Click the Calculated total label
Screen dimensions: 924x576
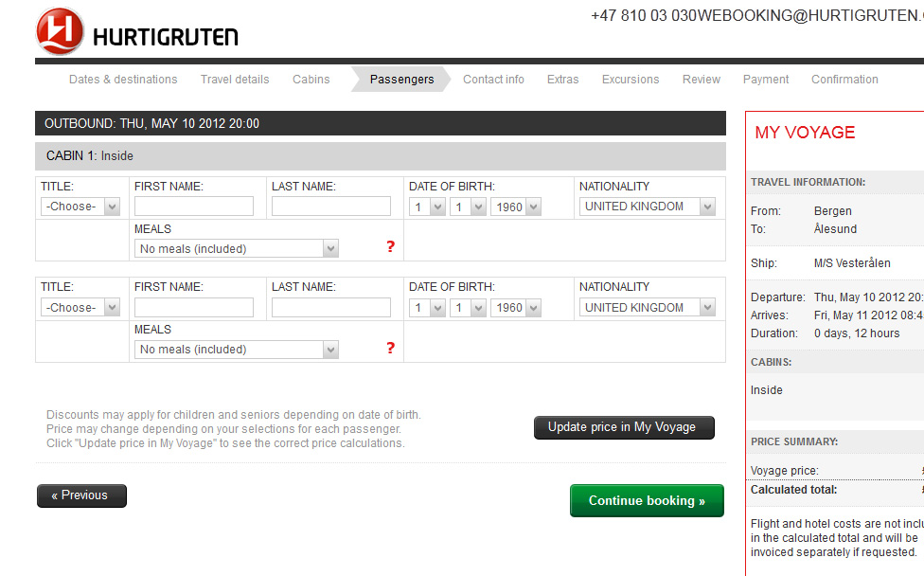pyautogui.click(x=793, y=490)
